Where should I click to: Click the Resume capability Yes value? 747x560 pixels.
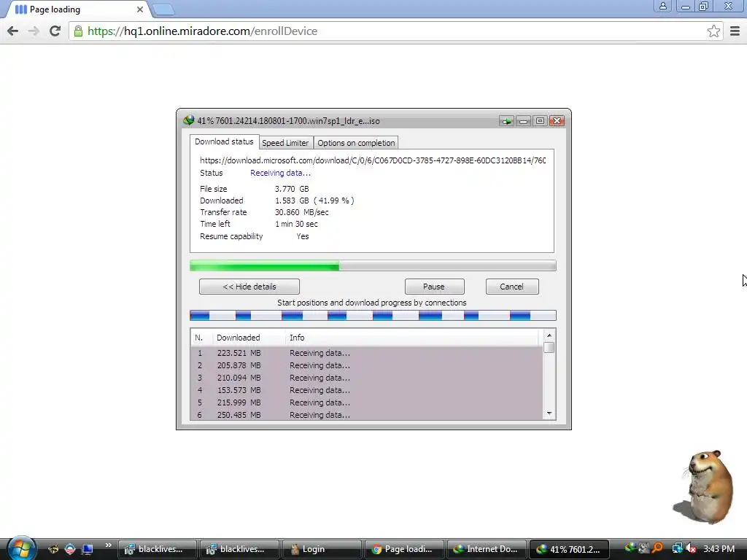tap(303, 236)
